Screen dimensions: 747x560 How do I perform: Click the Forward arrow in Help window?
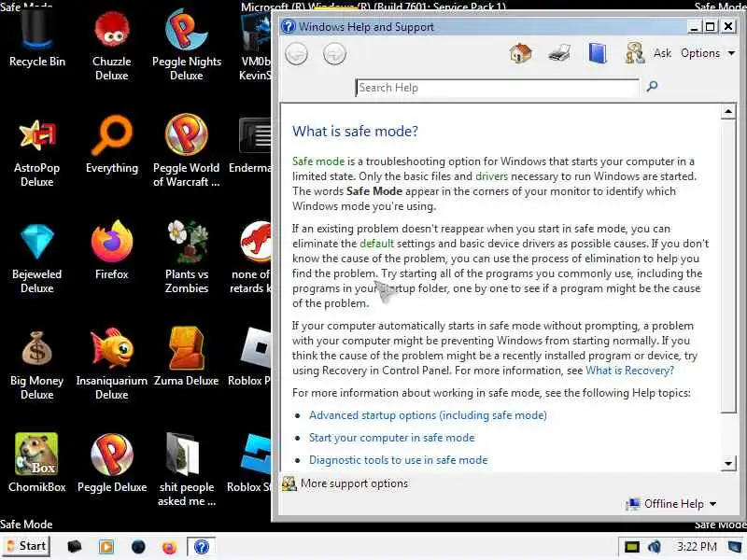tap(334, 54)
